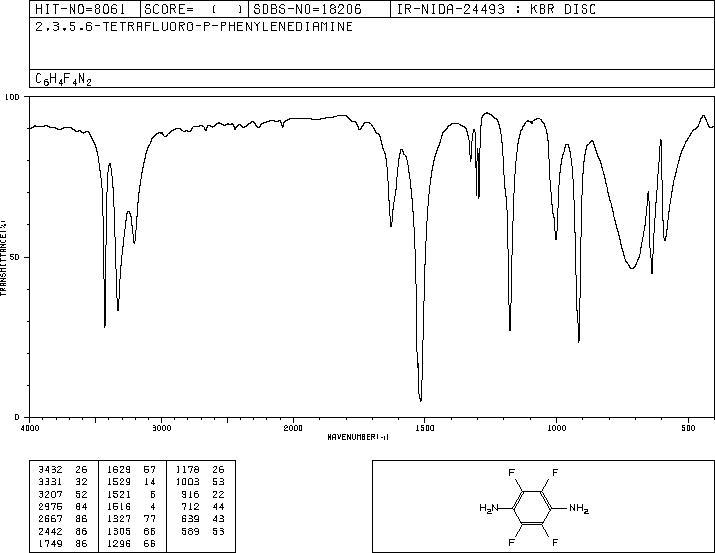Select peak value 1749 in the table
The width and height of the screenshot is (715, 553).
click(x=50, y=544)
